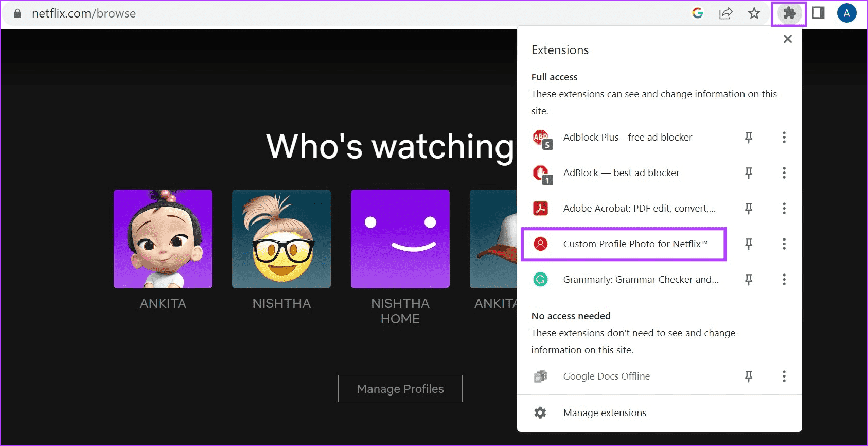Bookmark this tab with the star icon
868x446 pixels.
point(754,13)
